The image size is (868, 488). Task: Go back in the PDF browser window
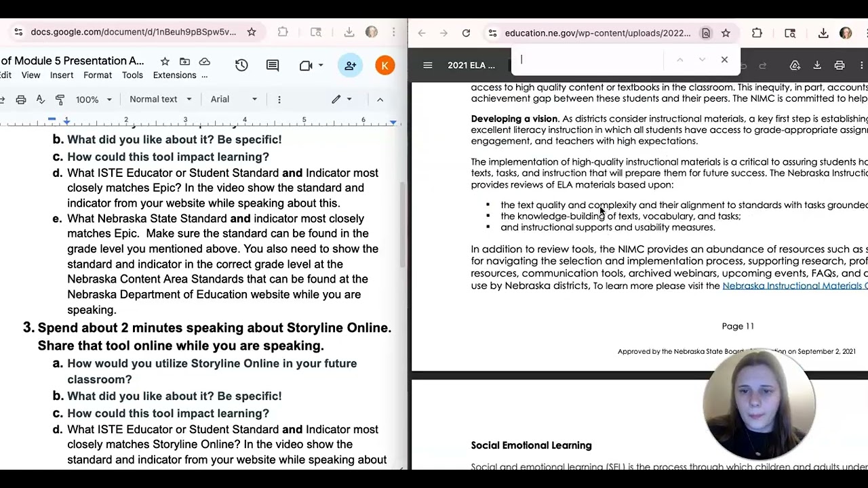422,33
